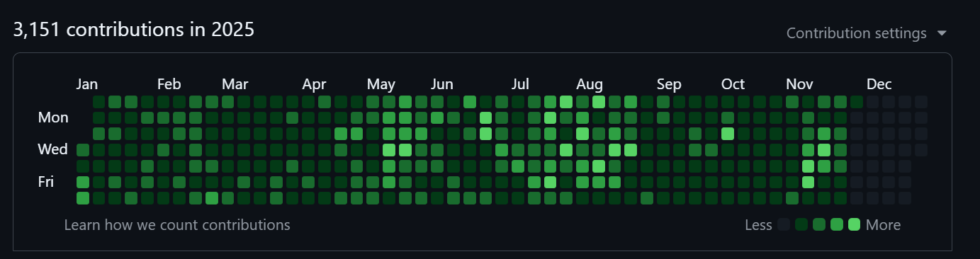980x259 pixels.
Task: Open the 'Learn how we count contributions' link
Action: tap(177, 225)
